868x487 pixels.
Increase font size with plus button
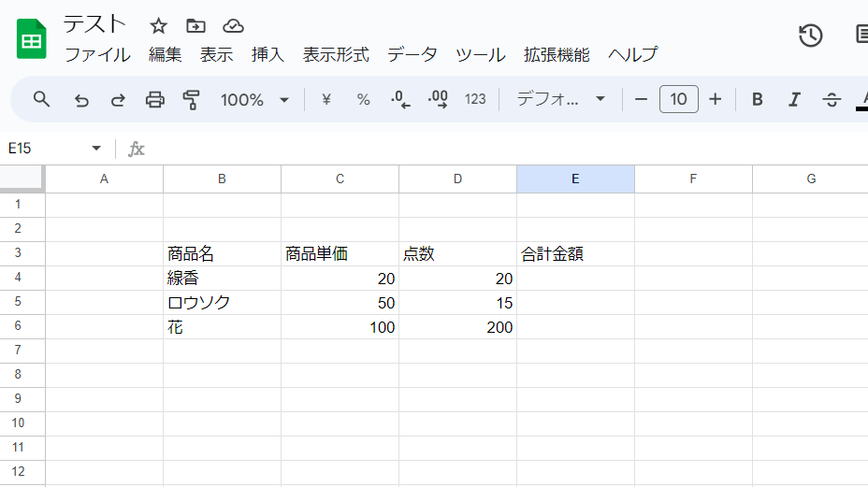(716, 99)
